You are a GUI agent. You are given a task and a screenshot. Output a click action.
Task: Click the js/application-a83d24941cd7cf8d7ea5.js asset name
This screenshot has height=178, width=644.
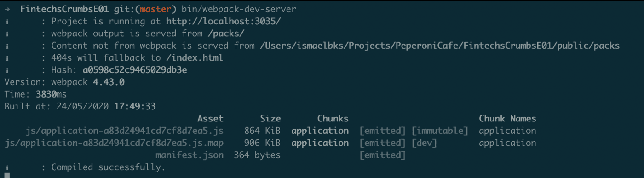click(119, 131)
